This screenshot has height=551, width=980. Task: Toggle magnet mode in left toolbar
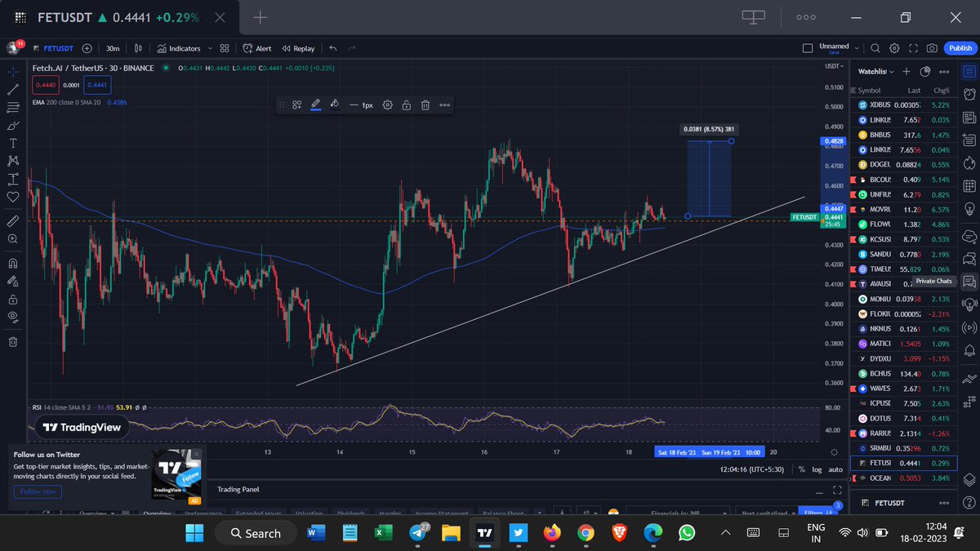13,263
